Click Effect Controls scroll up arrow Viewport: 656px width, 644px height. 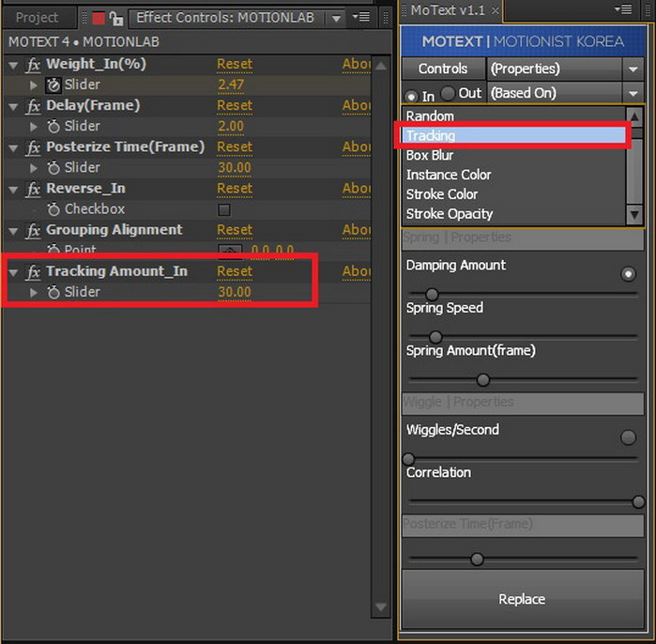point(381,66)
